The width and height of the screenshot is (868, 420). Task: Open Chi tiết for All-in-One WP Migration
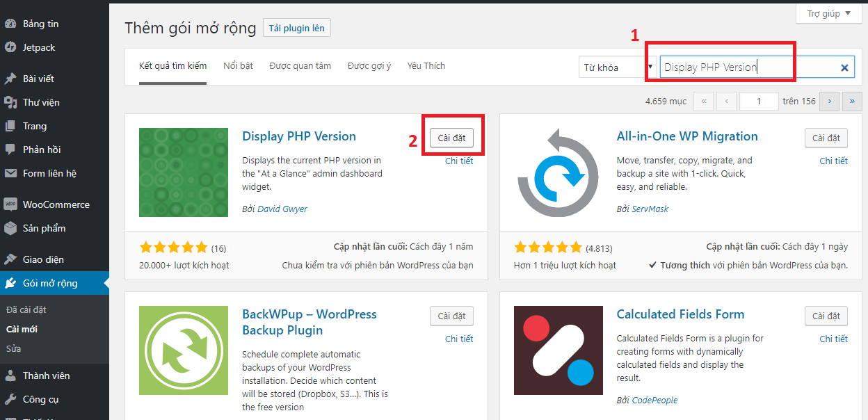(834, 161)
